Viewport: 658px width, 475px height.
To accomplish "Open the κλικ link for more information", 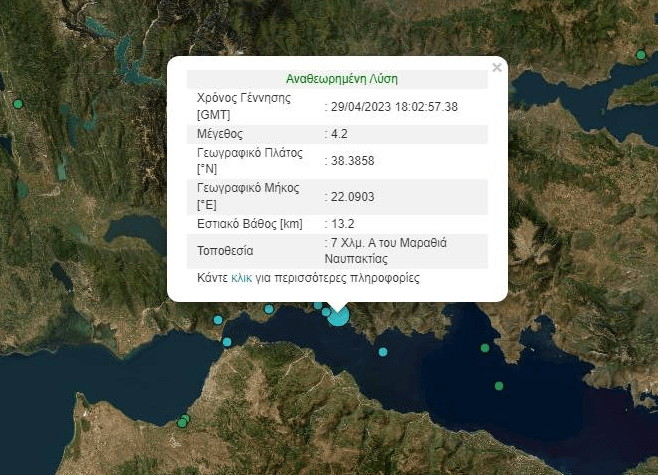I will pyautogui.click(x=241, y=278).
